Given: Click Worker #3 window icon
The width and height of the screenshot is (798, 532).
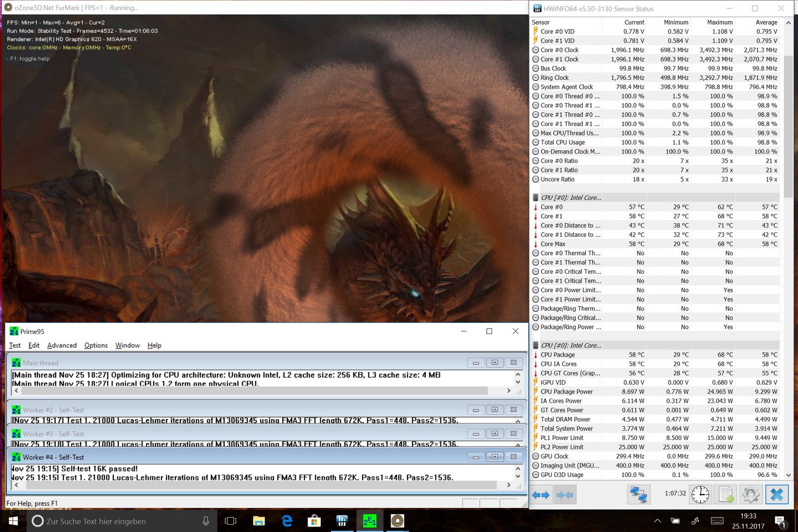Looking at the screenshot, I should [x=16, y=433].
